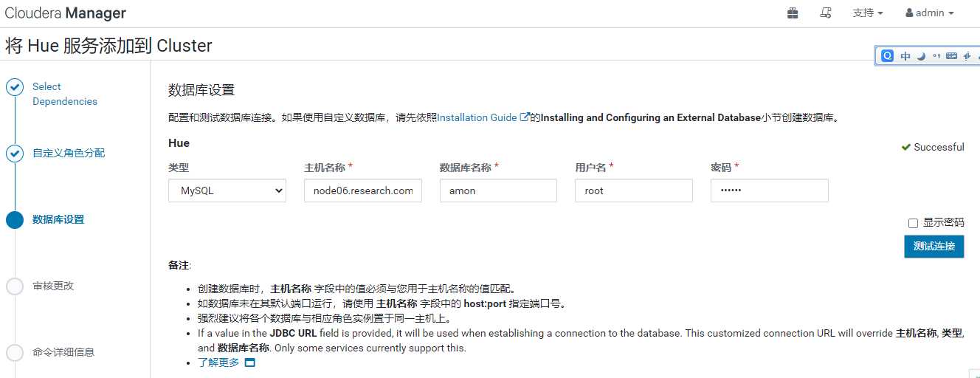Image resolution: width=980 pixels, height=378 pixels.
Task: Go to the 自定义角色分配 wizard step
Action: (x=69, y=154)
